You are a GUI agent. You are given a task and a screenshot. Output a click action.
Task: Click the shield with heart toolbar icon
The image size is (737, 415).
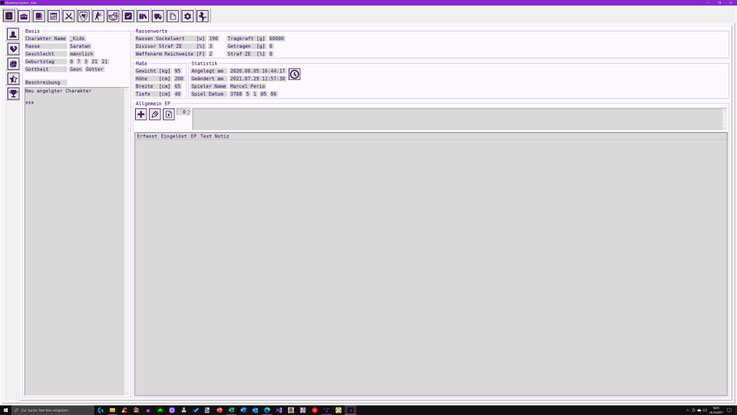click(83, 16)
